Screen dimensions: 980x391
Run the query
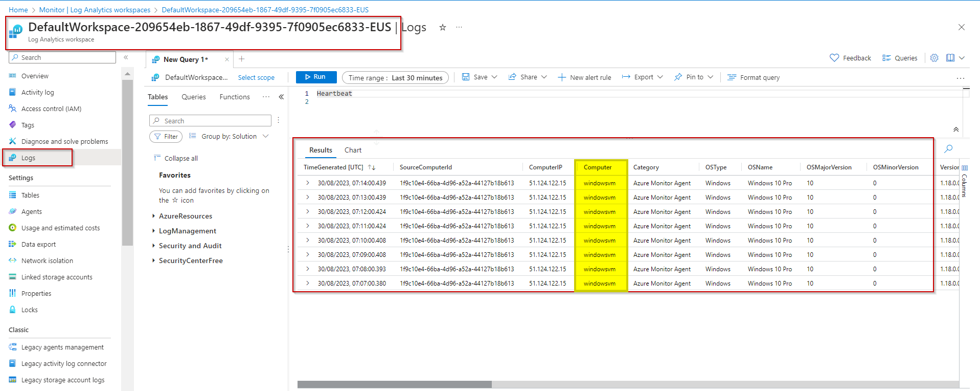click(x=316, y=77)
